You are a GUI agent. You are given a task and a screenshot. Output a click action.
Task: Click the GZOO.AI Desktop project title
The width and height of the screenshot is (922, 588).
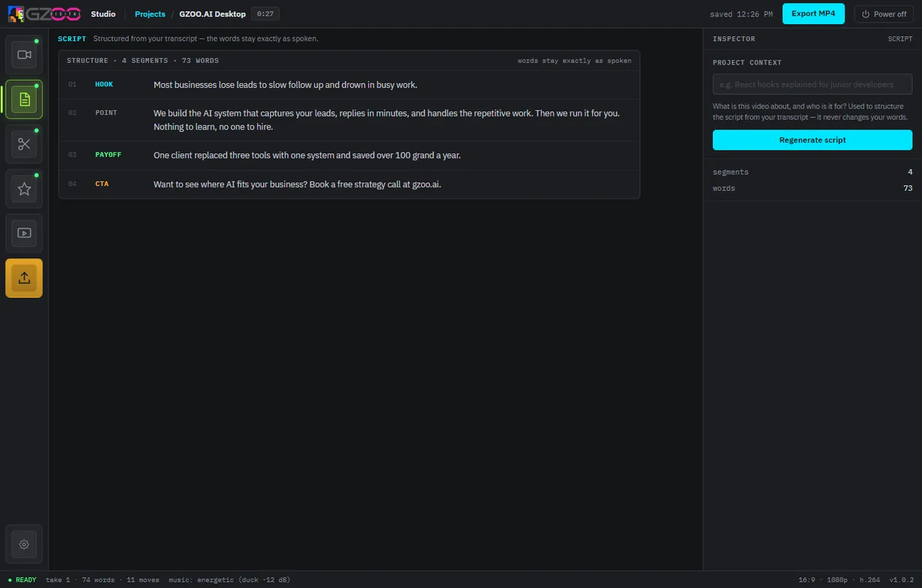212,14
